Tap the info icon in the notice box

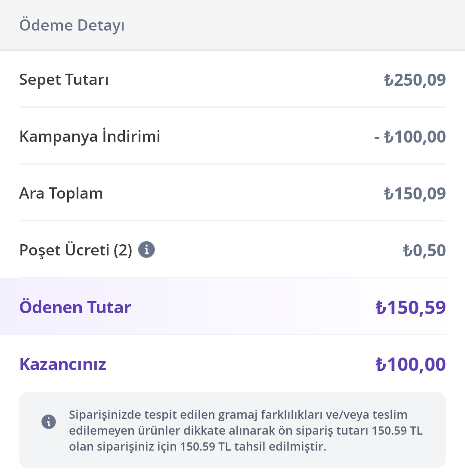(49, 422)
